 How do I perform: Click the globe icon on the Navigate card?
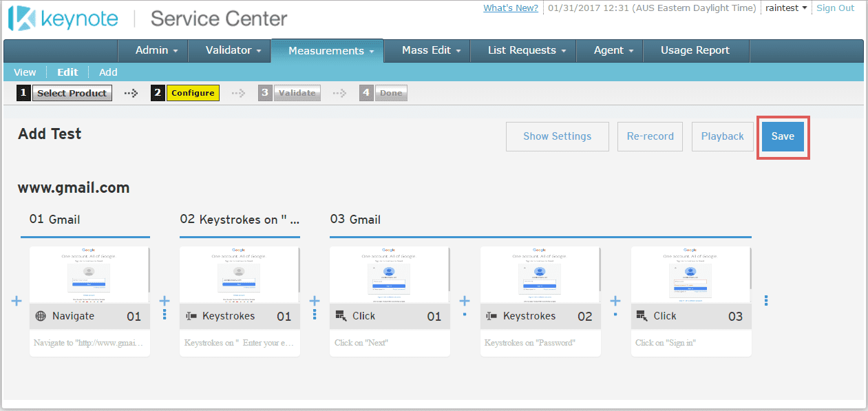(41, 316)
